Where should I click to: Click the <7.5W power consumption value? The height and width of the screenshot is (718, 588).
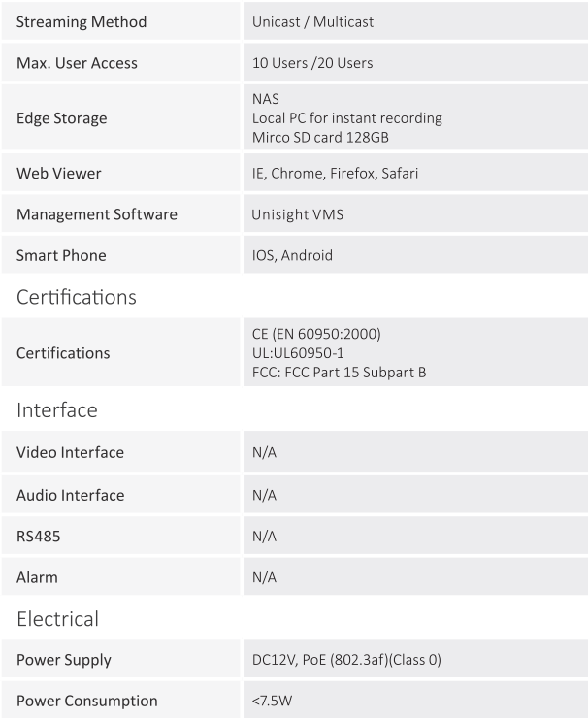click(272, 701)
